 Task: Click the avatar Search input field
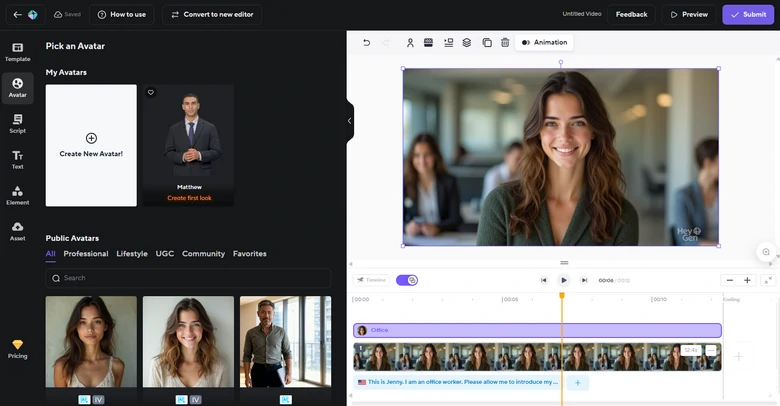[x=188, y=278]
